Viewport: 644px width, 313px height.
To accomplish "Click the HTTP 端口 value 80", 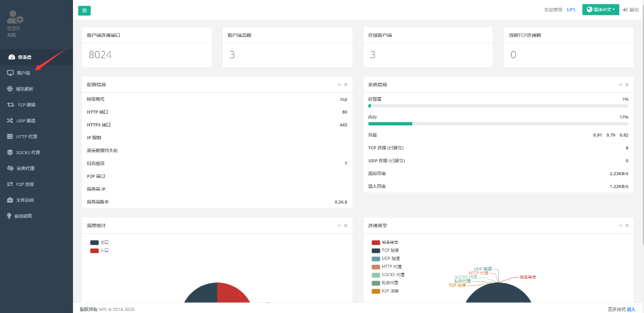I will pos(345,112).
